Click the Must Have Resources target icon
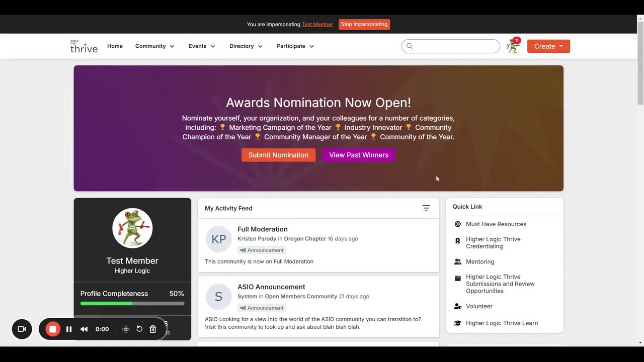644x362 pixels. coord(457,224)
